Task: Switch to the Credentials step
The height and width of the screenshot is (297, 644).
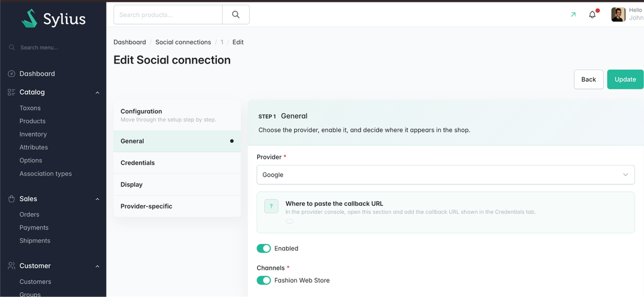Action: 177,163
